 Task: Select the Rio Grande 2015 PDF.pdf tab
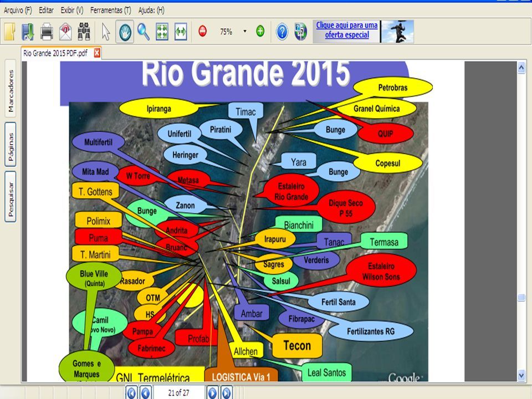(x=56, y=53)
